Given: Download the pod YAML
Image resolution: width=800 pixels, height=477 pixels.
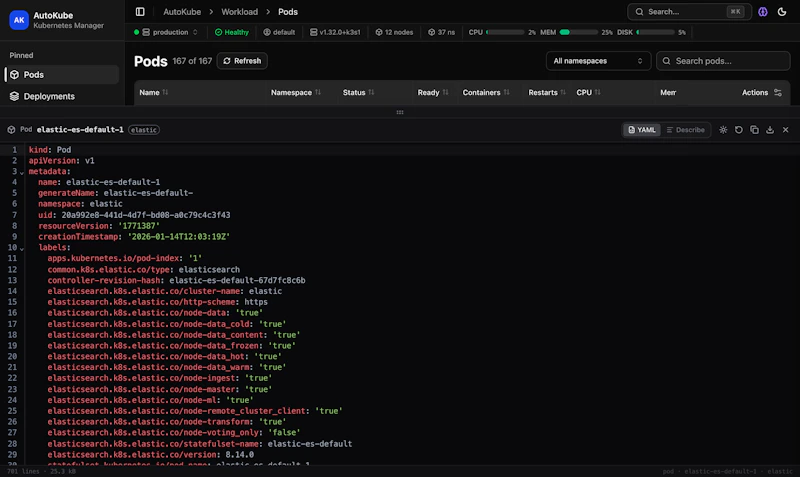Looking at the screenshot, I should 770,130.
